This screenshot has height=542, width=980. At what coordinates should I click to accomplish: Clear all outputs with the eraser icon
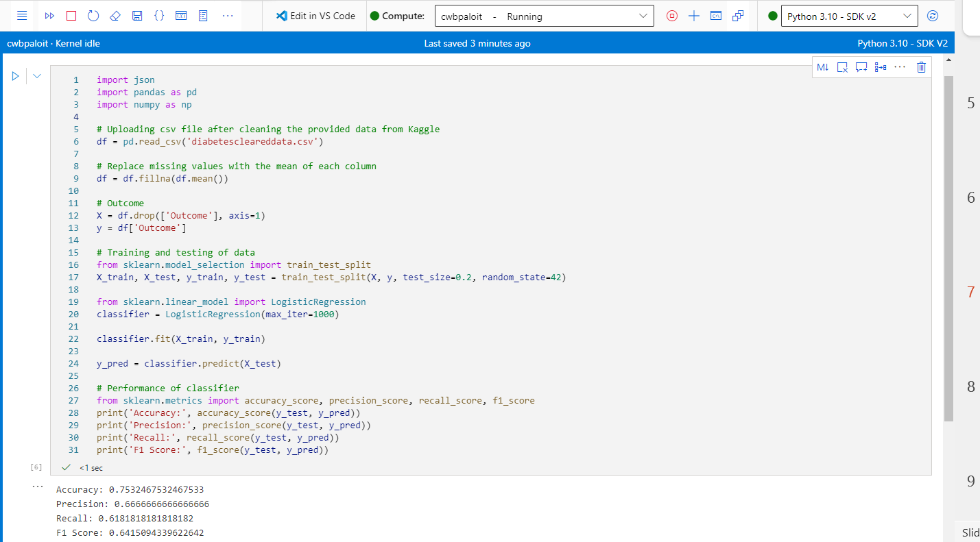115,16
